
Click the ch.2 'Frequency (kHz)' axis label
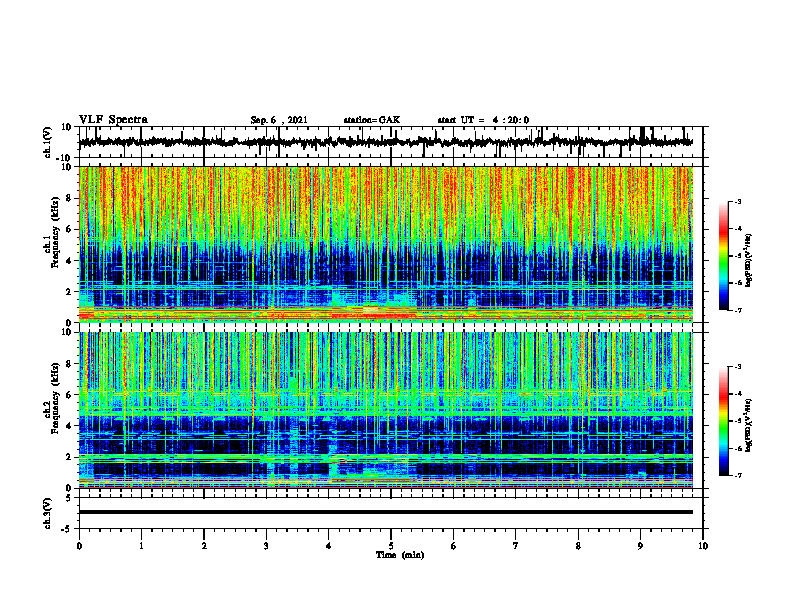point(56,400)
